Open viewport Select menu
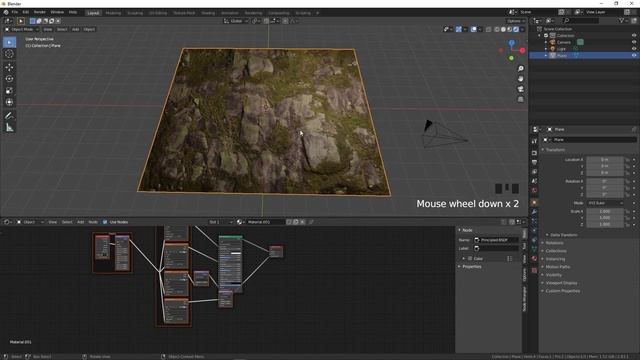This screenshot has height=360, width=640. coord(62,29)
